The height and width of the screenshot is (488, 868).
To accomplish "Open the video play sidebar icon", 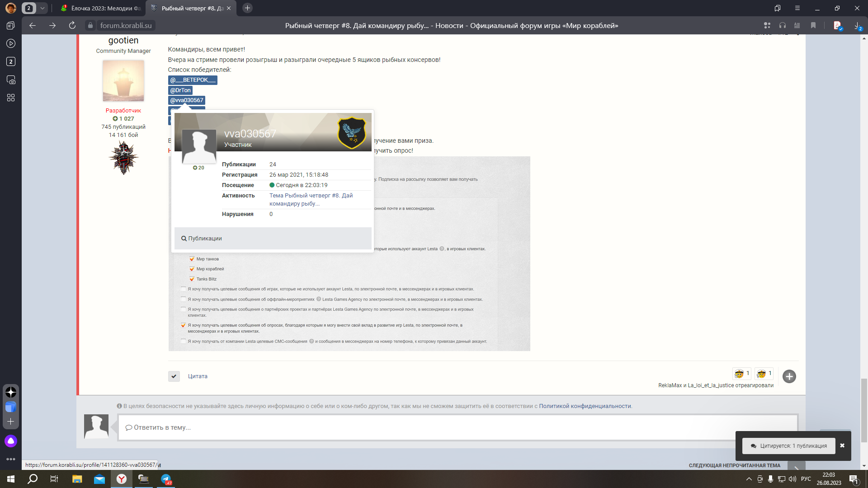I will click(11, 43).
